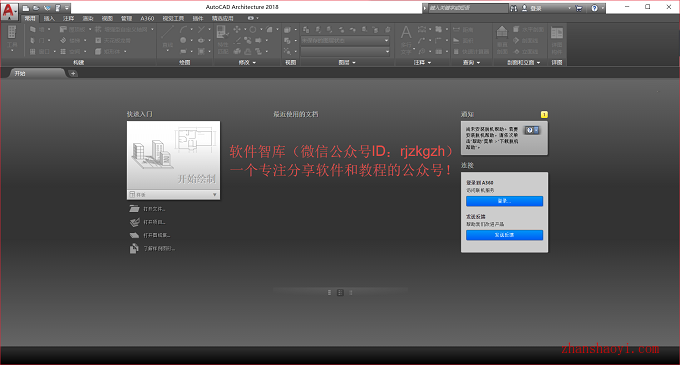Open the layer state combo box
This screenshot has width=680, height=365.
point(345,40)
